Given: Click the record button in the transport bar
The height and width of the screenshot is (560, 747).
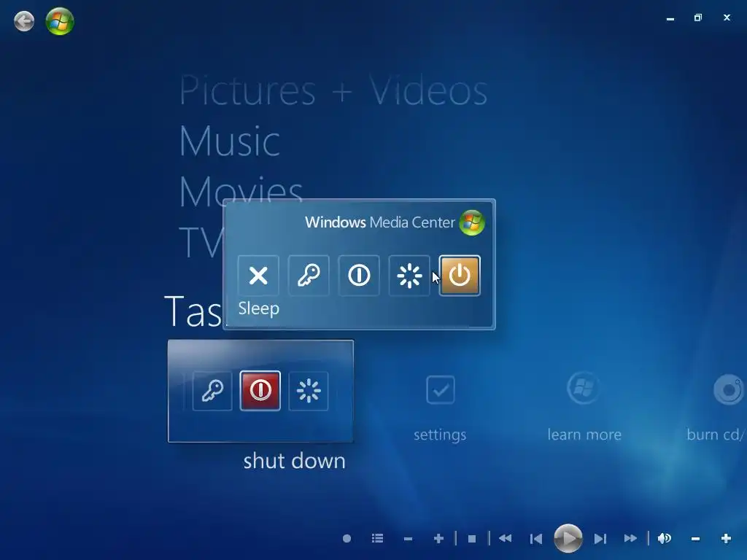Looking at the screenshot, I should [x=347, y=539].
